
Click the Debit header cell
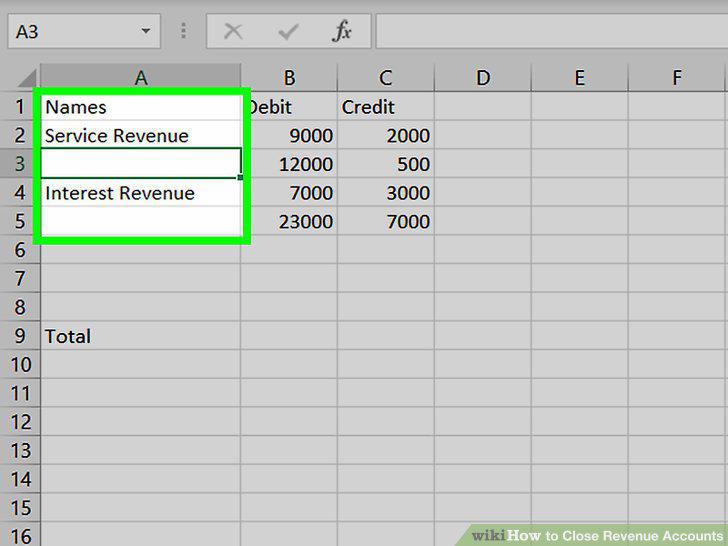pyautogui.click(x=289, y=107)
